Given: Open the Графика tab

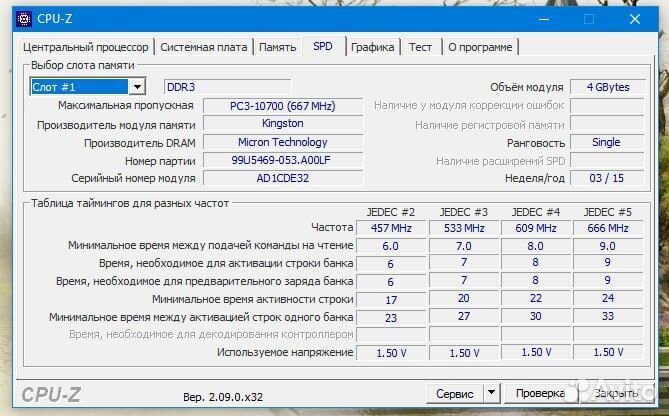Looking at the screenshot, I should [x=372, y=47].
